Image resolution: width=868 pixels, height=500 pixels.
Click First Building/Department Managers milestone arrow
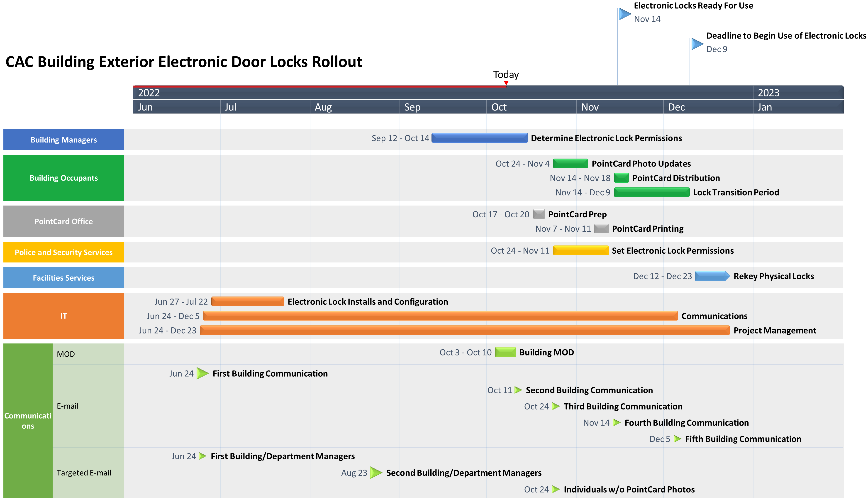tap(202, 456)
